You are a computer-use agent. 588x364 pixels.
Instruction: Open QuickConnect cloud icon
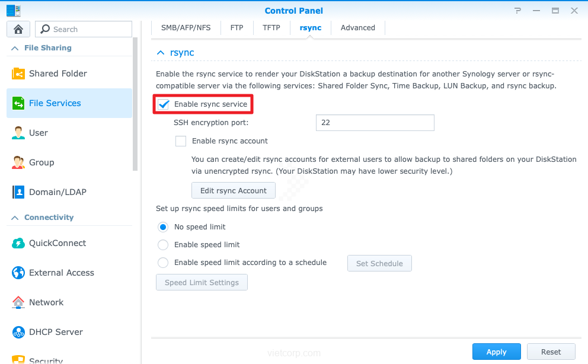click(18, 243)
